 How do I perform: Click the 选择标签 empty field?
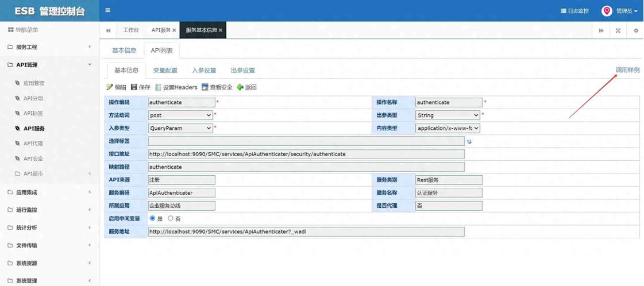point(306,141)
